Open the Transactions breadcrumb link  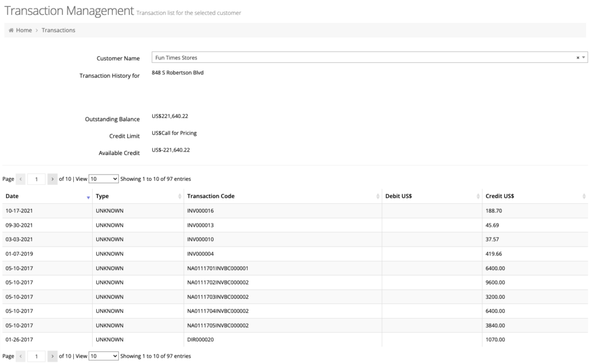(x=58, y=31)
